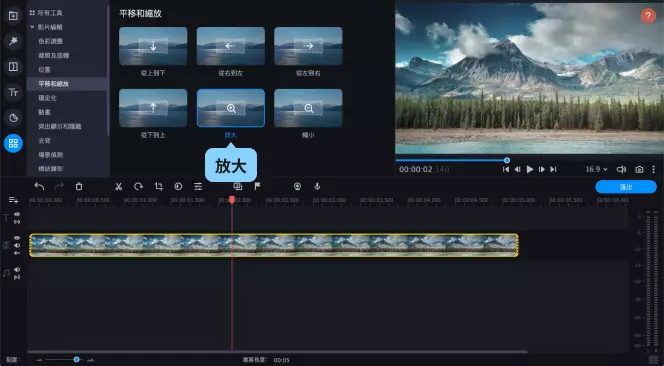Record audio with microphone icon
Screen dimensions: 664x366
(317, 186)
